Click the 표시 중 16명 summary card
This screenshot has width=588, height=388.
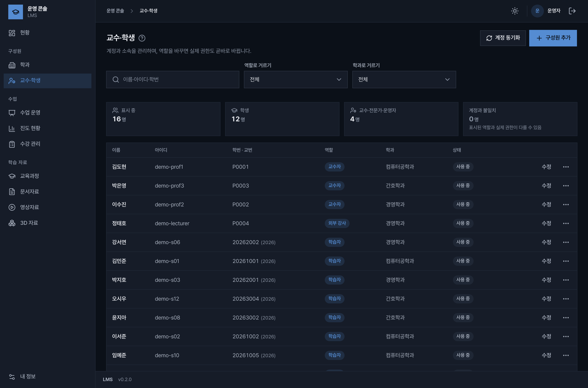pos(163,119)
